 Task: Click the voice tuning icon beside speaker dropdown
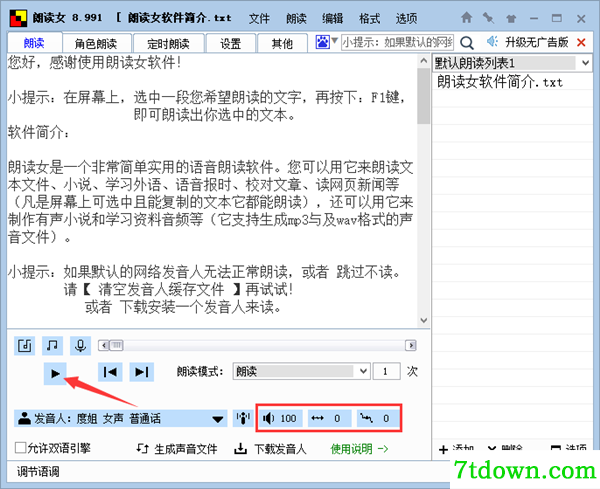(243, 418)
